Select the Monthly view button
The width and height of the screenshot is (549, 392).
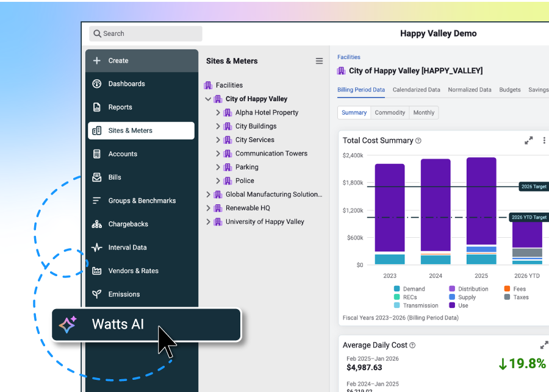424,113
